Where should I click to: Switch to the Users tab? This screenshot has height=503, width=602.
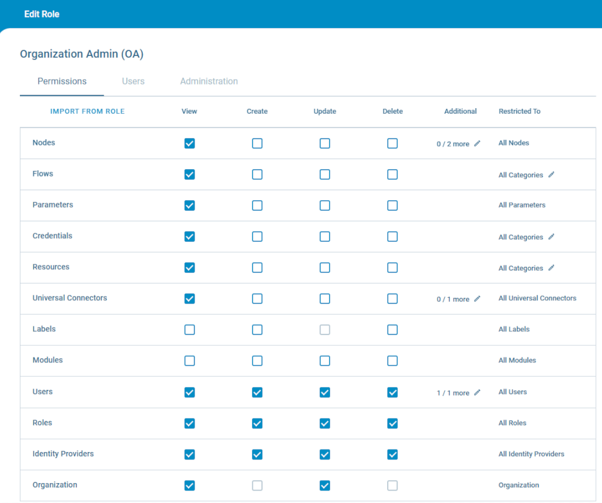pyautogui.click(x=133, y=82)
